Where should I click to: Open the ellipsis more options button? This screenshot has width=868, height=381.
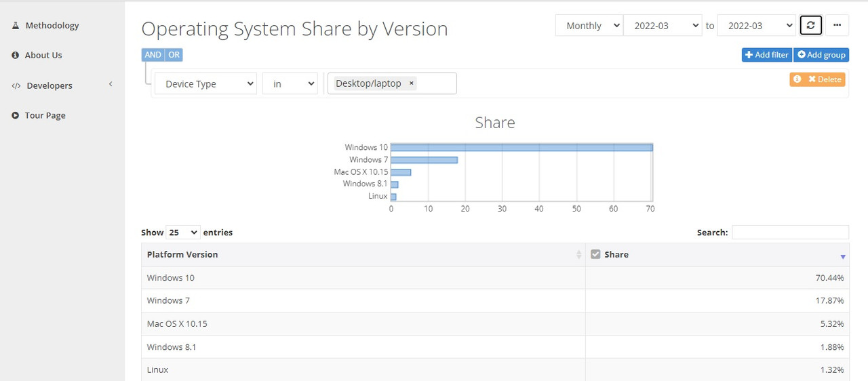[x=837, y=25]
